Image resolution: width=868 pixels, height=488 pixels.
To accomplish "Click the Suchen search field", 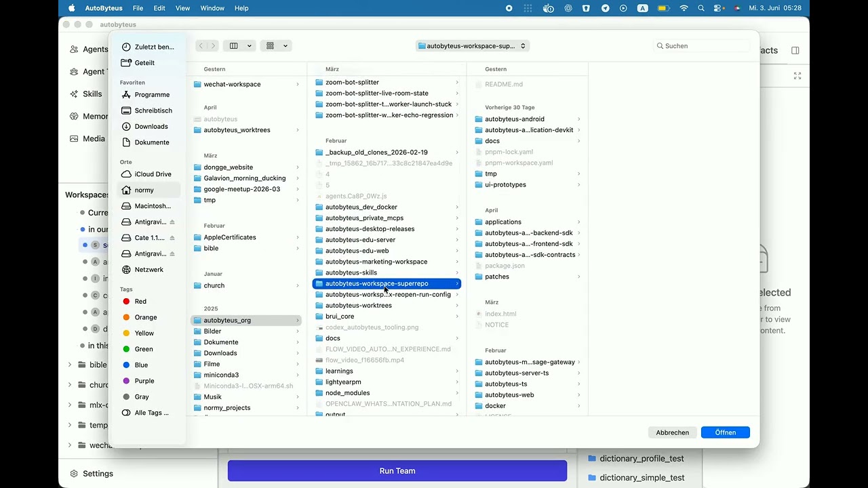I will click(x=702, y=46).
